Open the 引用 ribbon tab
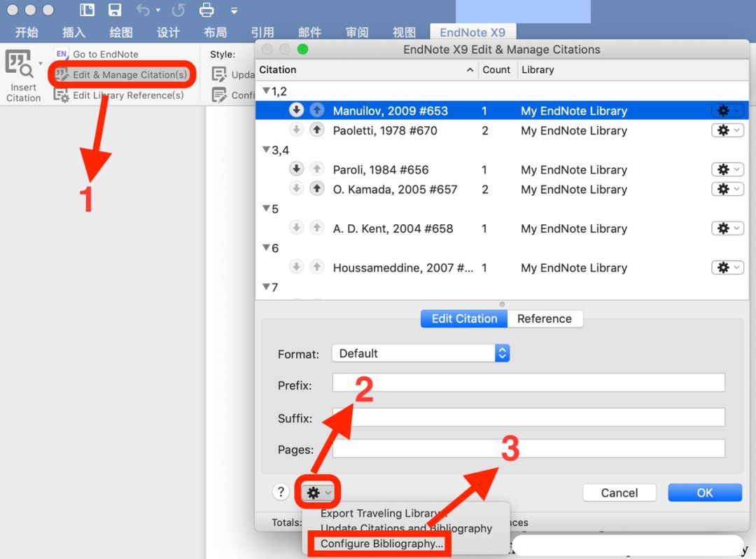Image resolution: width=756 pixels, height=559 pixels. [x=262, y=32]
